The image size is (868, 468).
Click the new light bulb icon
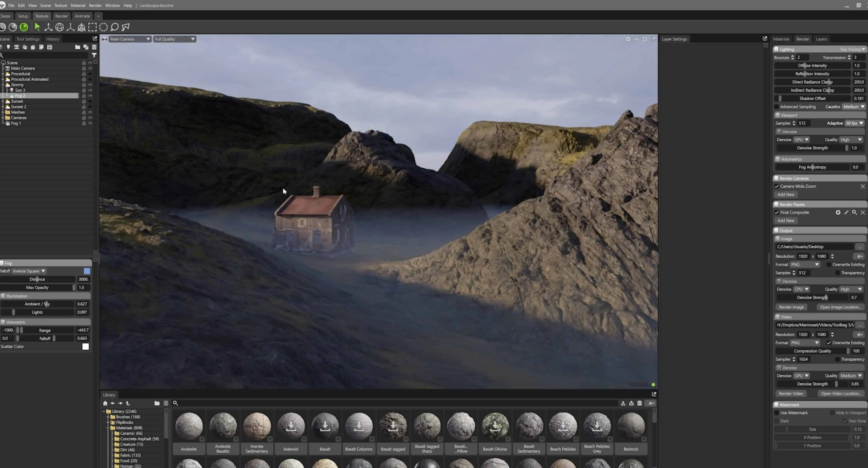pyautogui.click(x=8, y=47)
